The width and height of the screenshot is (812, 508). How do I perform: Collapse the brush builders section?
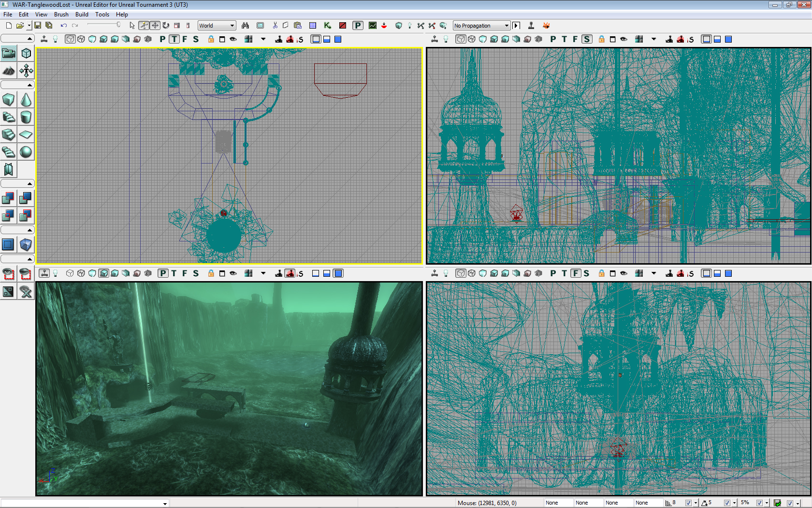click(x=17, y=85)
